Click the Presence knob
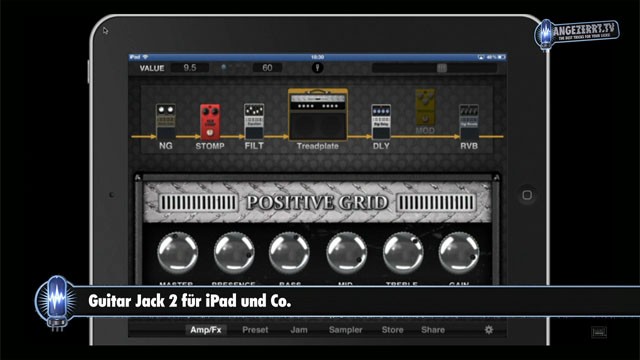 point(234,253)
